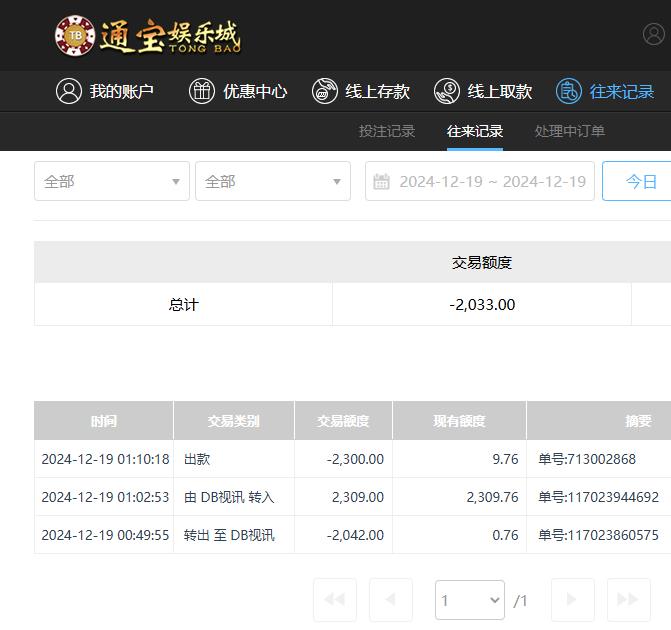This screenshot has height=630, width=671.
Task: Click the date range input field
Action: (492, 181)
